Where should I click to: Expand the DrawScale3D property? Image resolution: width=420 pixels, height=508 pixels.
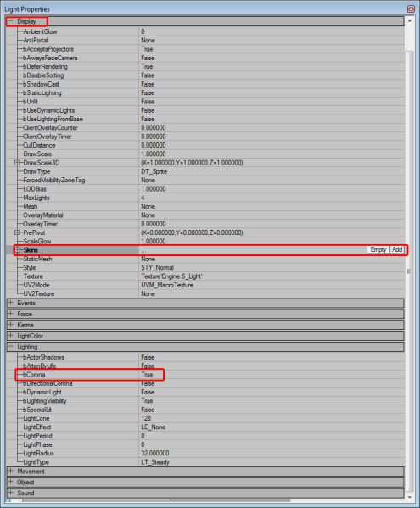[17, 163]
